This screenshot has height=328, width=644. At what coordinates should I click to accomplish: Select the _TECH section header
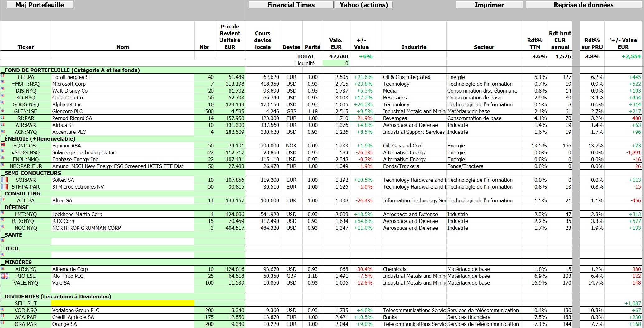123,248
